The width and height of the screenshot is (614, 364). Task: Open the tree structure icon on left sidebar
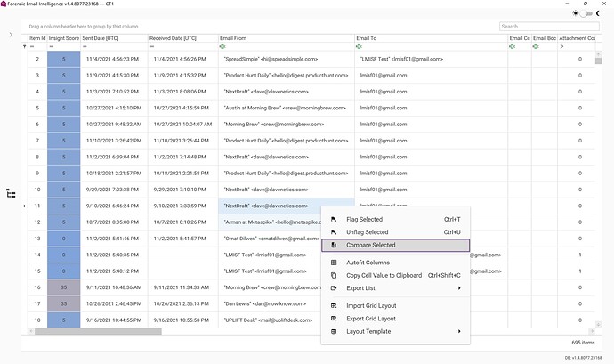tap(11, 193)
